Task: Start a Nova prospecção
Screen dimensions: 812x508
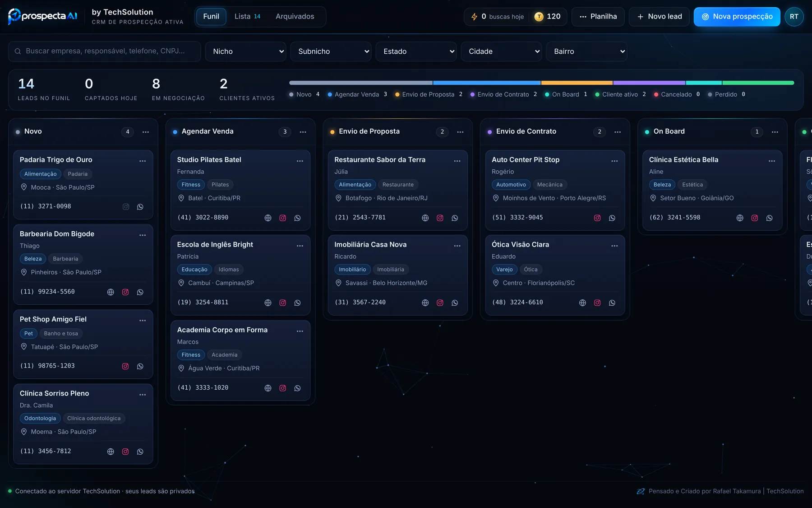Action: [737, 17]
